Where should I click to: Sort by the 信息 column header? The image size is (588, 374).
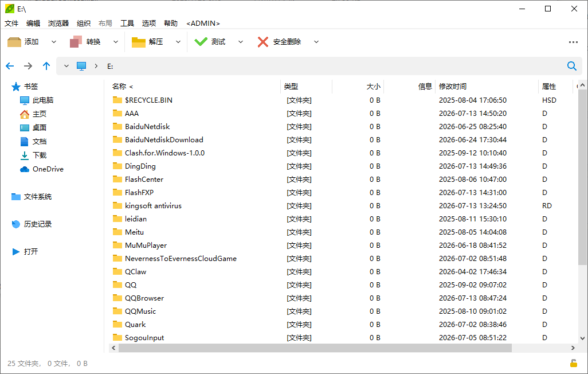coord(410,87)
